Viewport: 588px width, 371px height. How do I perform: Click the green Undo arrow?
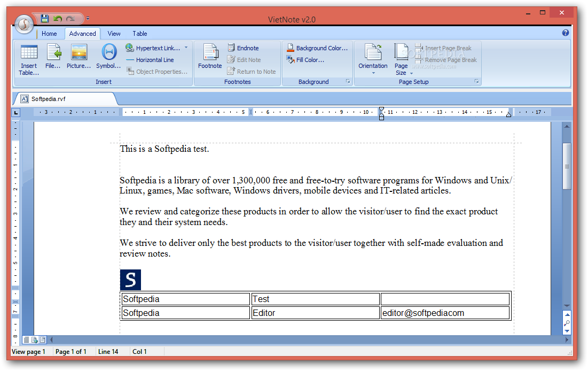point(57,18)
